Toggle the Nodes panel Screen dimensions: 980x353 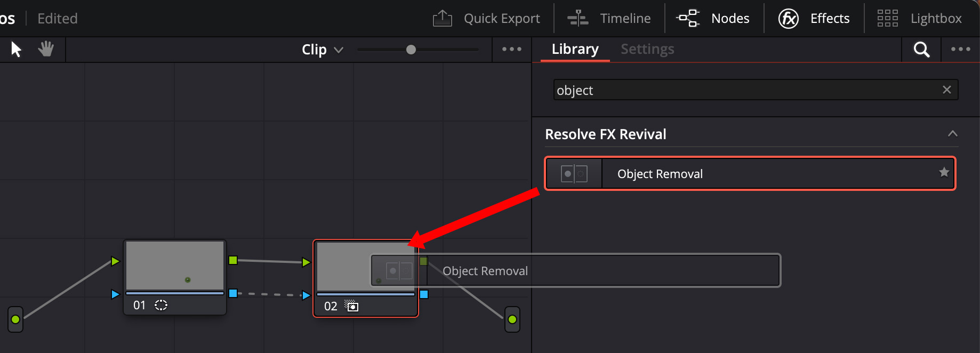coord(713,19)
